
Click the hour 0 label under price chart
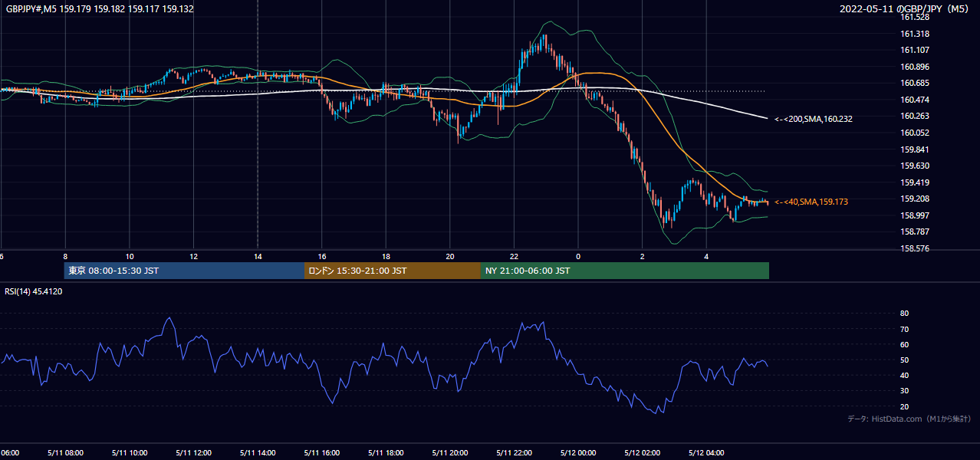coord(578,257)
